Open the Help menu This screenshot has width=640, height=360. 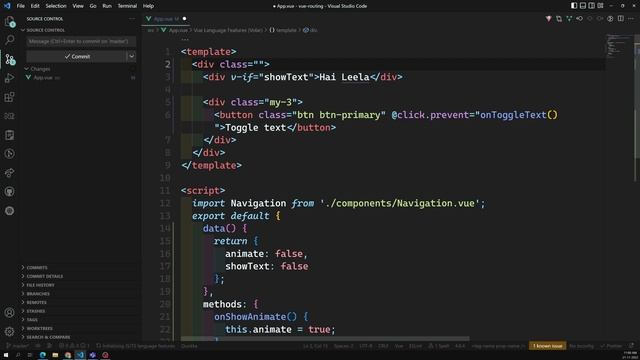tap(149, 6)
